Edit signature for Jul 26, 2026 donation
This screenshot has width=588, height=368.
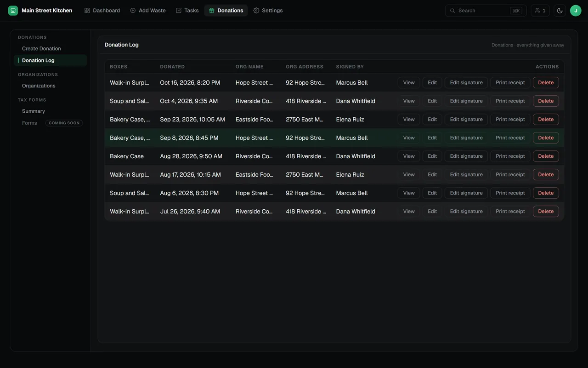[466, 212]
